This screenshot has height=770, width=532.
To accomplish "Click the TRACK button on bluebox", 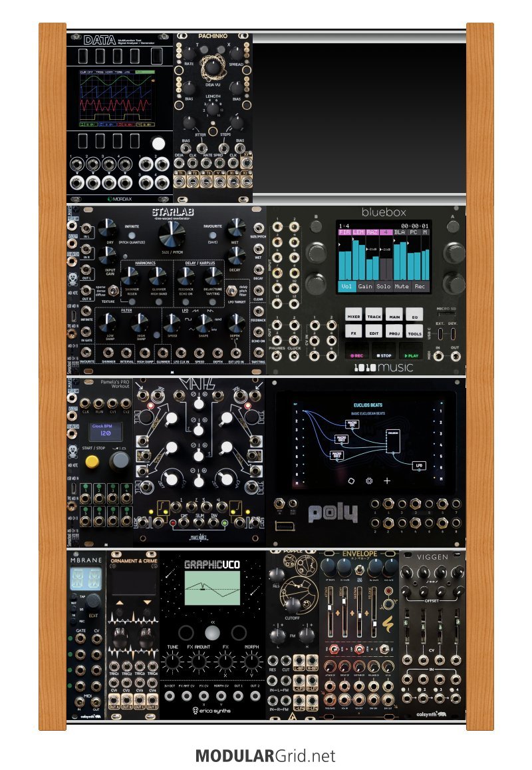I will pyautogui.click(x=374, y=315).
